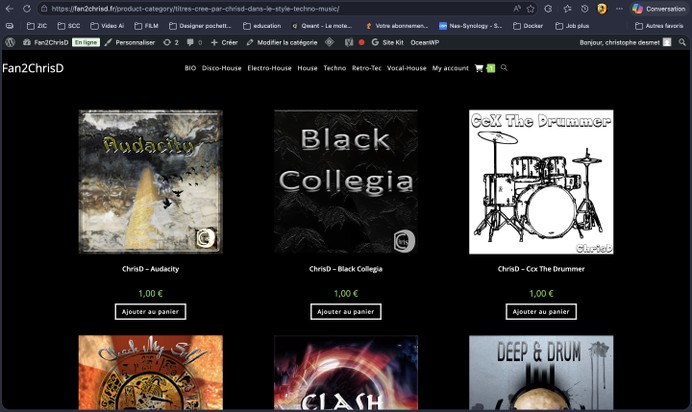692x412 pixels.
Task: Open the site search magnifier icon
Action: pos(504,68)
